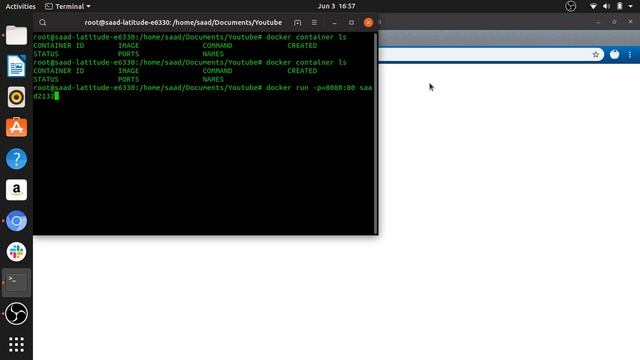Open the terminal hamburger menu

pyautogui.click(x=314, y=22)
